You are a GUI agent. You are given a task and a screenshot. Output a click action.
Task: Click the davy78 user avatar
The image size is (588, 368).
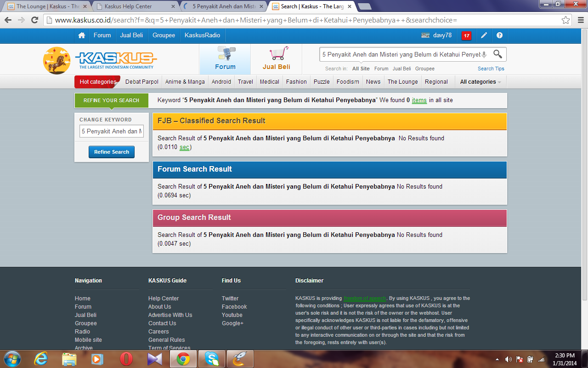(x=425, y=35)
